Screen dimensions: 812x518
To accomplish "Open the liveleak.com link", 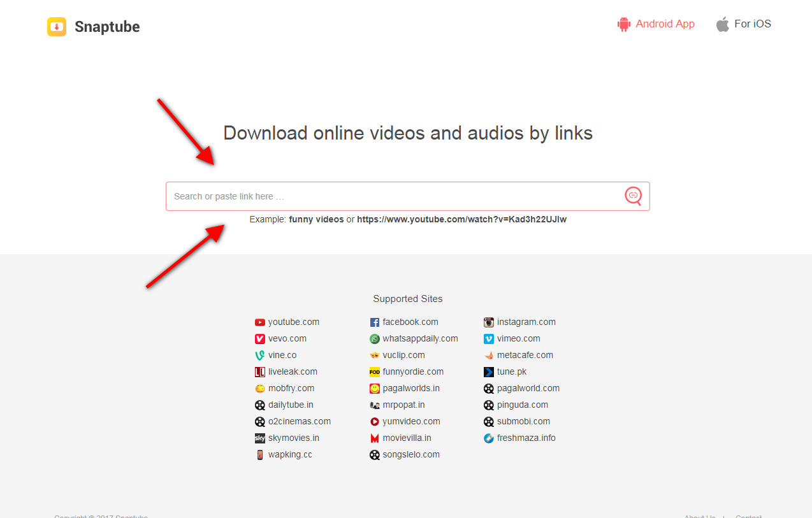I will [x=293, y=371].
